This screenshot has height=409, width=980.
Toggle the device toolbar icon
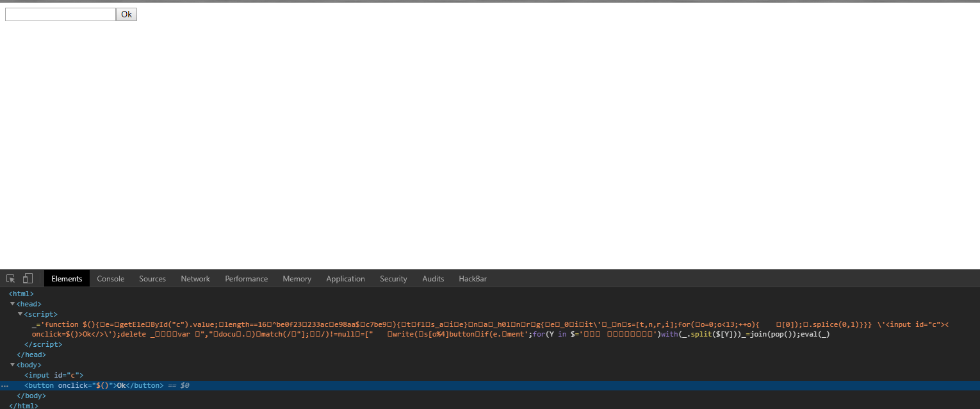(x=28, y=278)
